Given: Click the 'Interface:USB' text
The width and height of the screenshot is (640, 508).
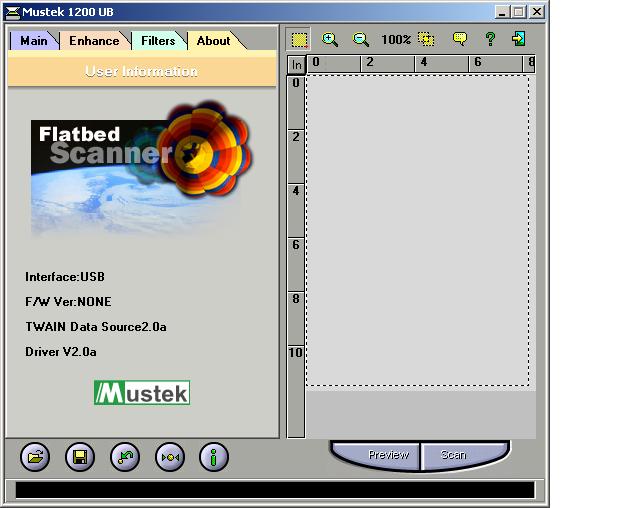Looking at the screenshot, I should click(65, 277).
